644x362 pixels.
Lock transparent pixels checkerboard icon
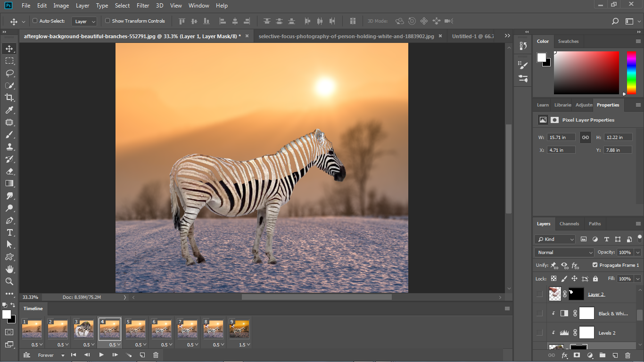554,279
